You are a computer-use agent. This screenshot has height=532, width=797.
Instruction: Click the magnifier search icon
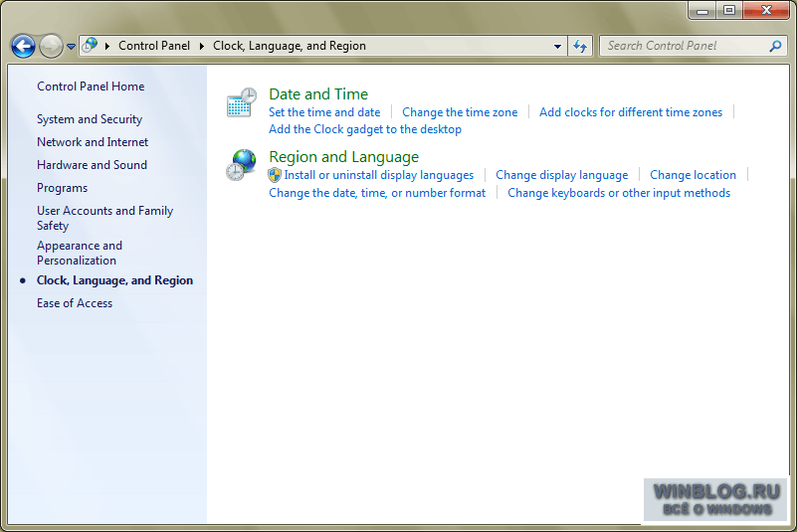tap(775, 46)
